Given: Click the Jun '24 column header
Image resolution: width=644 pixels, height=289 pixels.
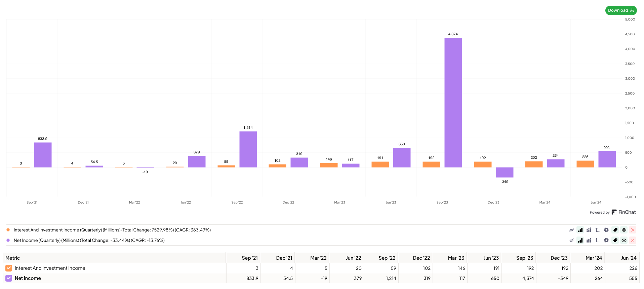Looking at the screenshot, I should pos(629,258).
